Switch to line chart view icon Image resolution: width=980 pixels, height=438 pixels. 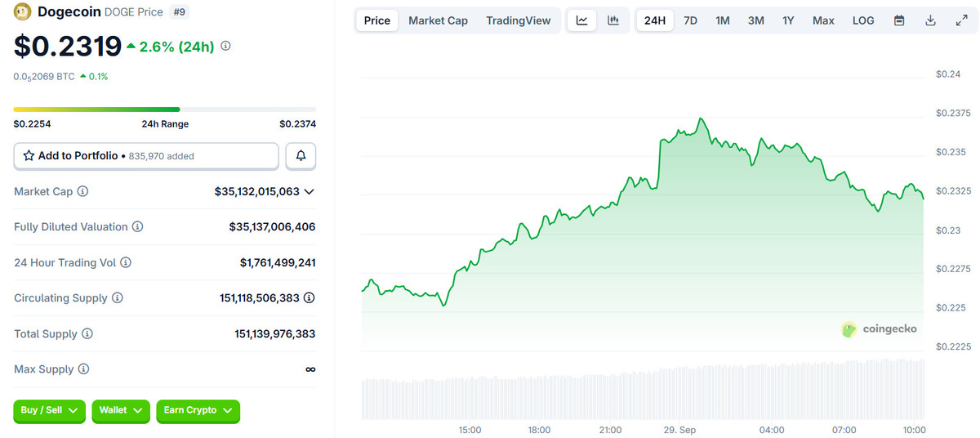pyautogui.click(x=581, y=20)
